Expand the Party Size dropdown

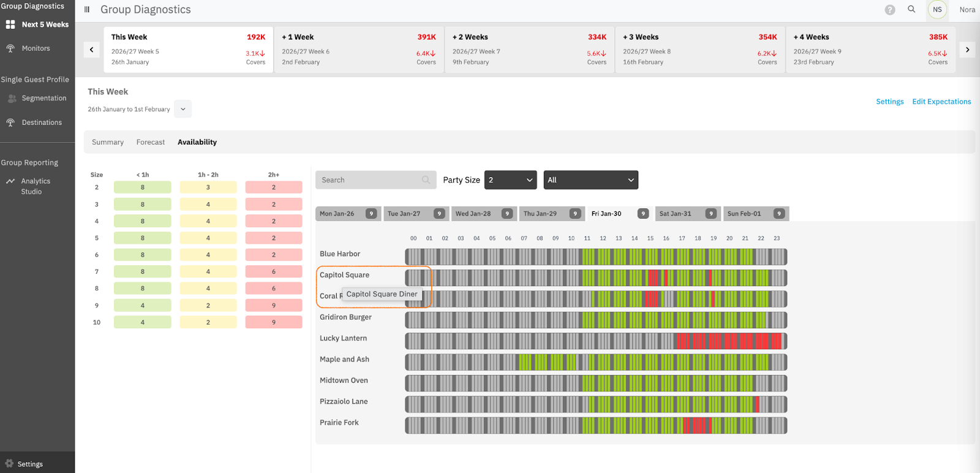click(510, 180)
